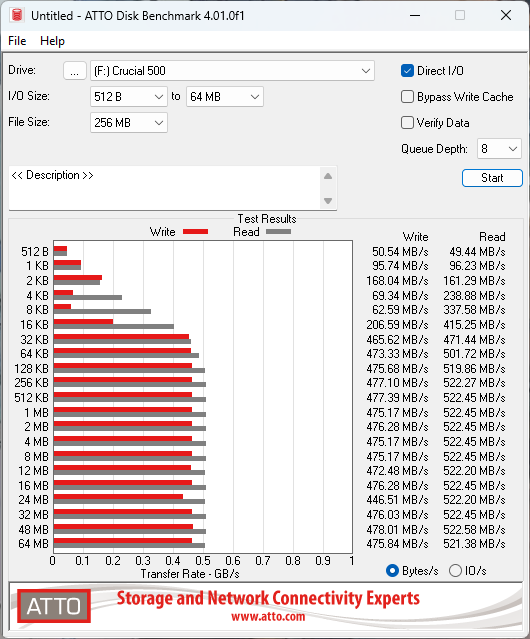Viewport: 530px width, 639px height.
Task: Open the drive selection dropdown
Action: (x=232, y=71)
